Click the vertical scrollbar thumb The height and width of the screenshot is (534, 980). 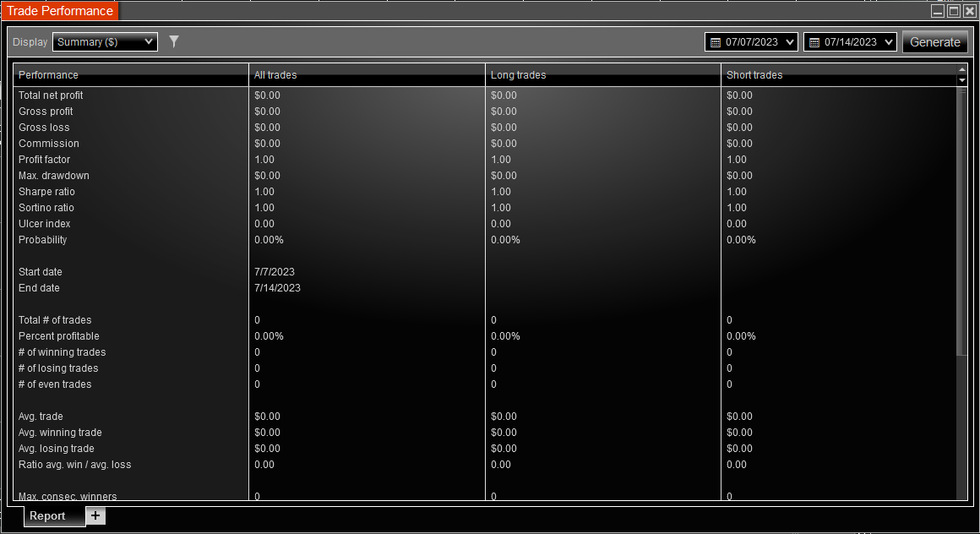coord(962,222)
